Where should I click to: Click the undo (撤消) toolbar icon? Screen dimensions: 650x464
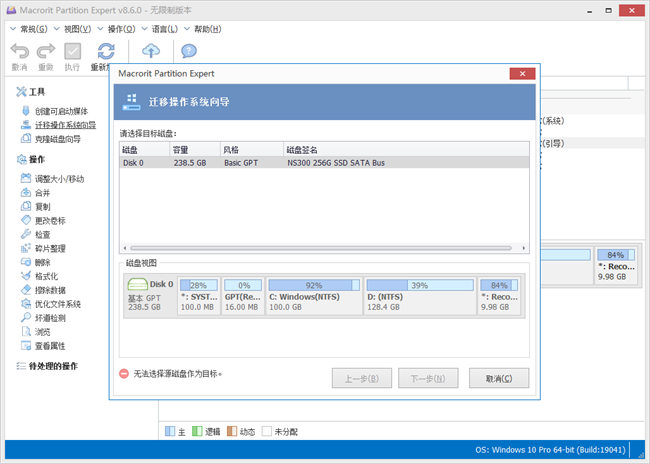[x=19, y=52]
